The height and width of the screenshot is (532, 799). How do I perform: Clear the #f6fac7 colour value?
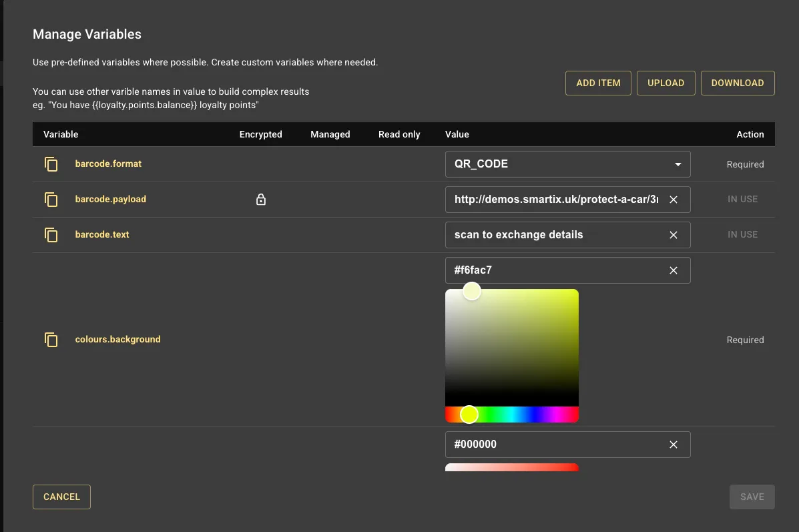673,270
